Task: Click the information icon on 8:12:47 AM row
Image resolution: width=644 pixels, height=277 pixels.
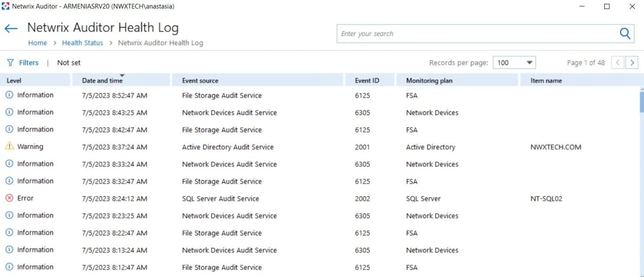Action: [9, 267]
